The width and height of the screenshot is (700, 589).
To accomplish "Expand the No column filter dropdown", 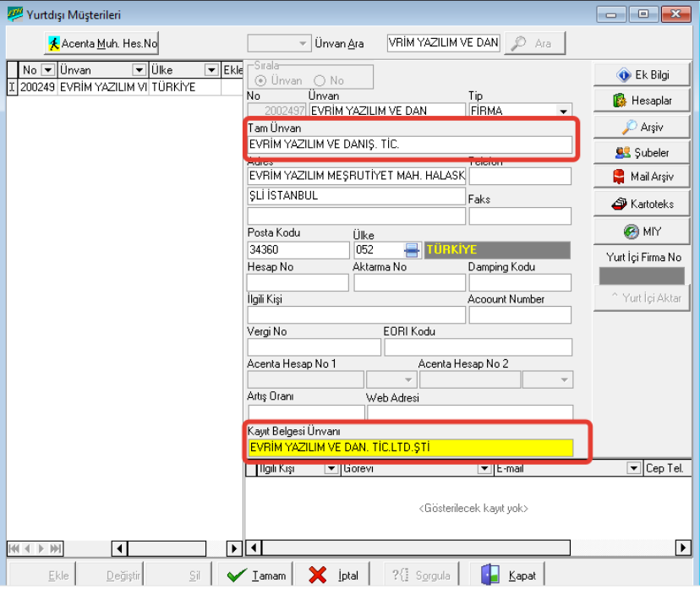I will coord(48,70).
